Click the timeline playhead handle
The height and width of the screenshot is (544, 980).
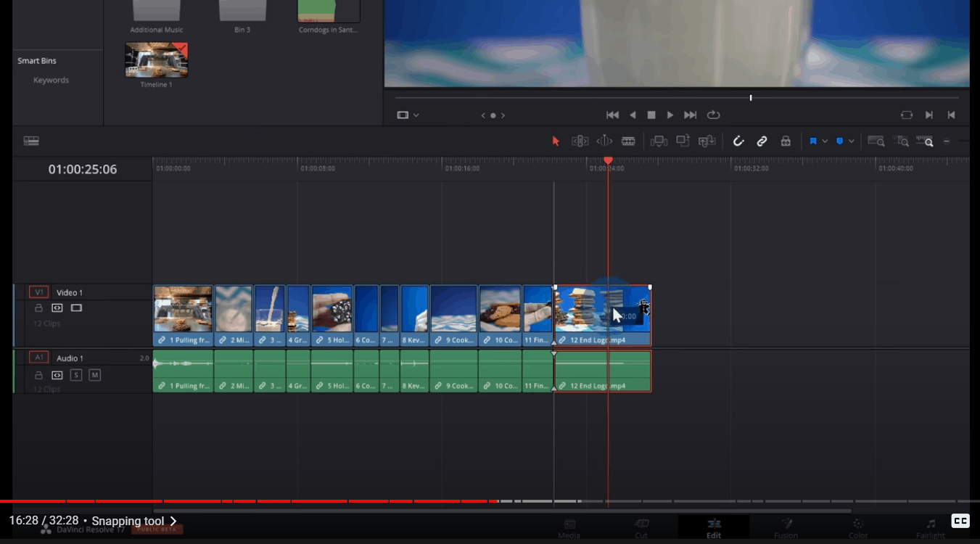click(x=608, y=160)
